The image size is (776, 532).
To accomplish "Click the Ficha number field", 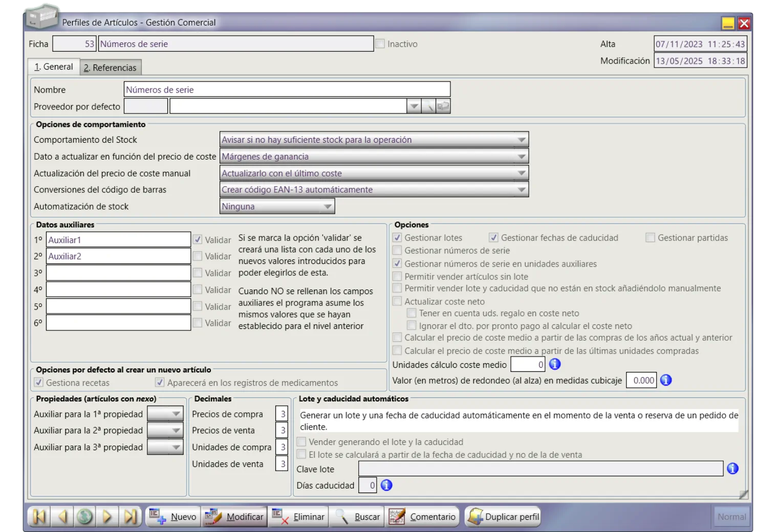I will (x=75, y=44).
